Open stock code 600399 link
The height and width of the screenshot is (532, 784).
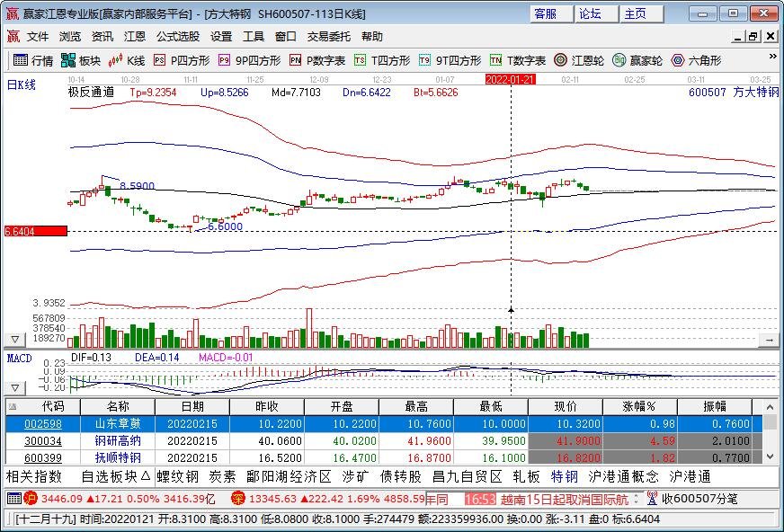point(43,457)
